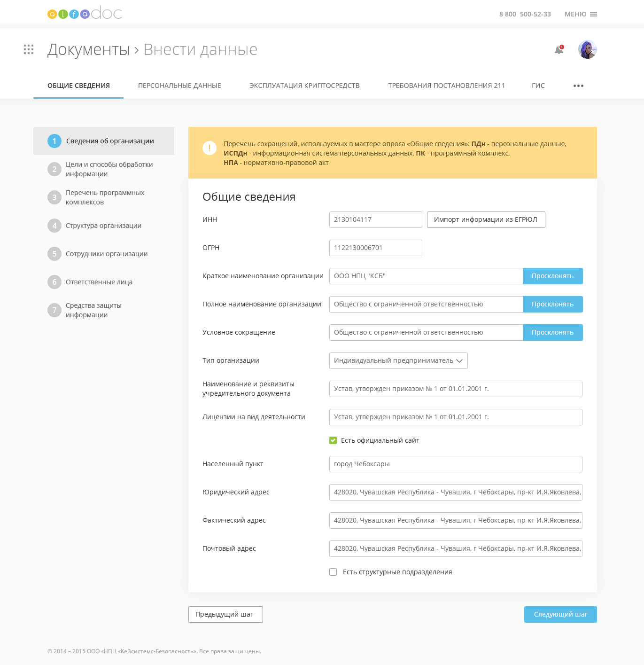Click the yellow warning exclamation icon

[209, 148]
